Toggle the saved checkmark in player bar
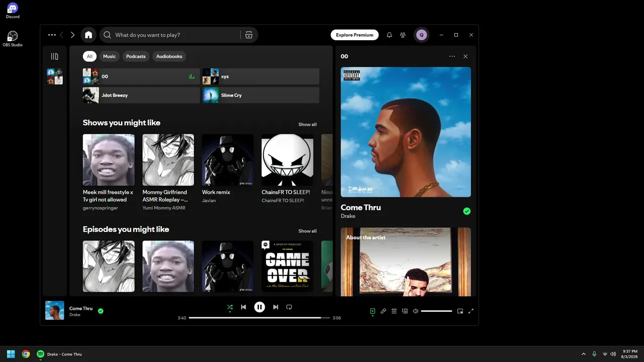The image size is (644, 362). (x=101, y=311)
